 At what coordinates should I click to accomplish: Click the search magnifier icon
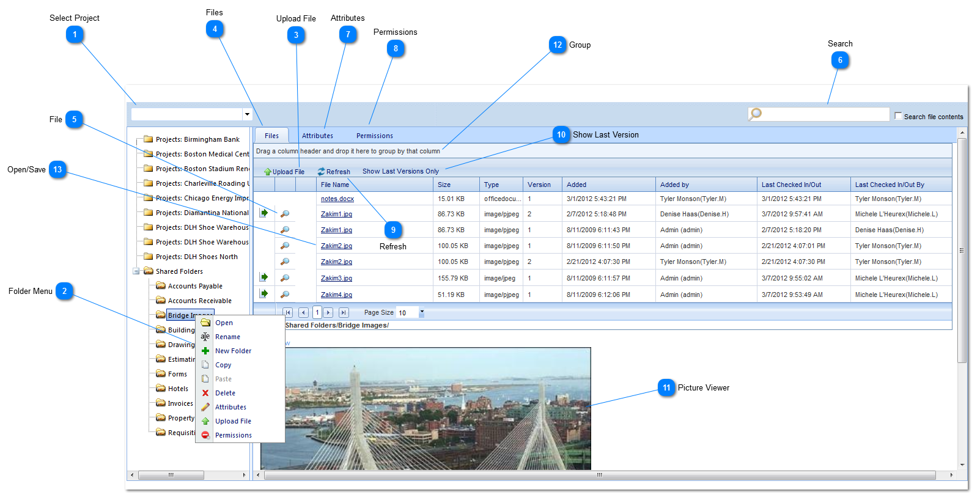tap(756, 114)
